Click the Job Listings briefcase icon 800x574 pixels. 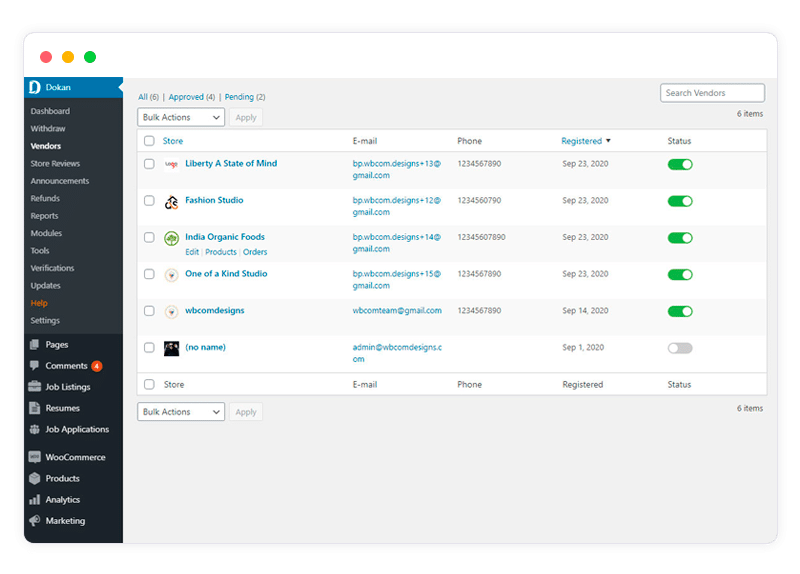coord(35,387)
